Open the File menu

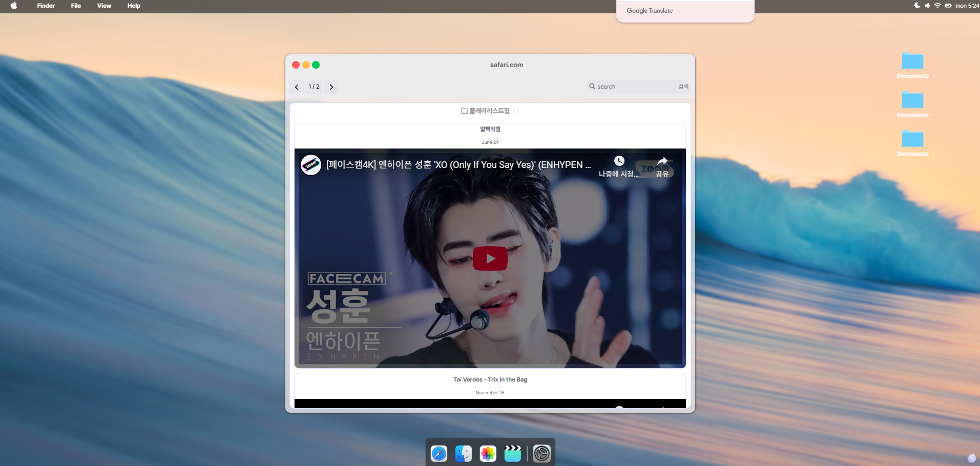[x=76, y=6]
